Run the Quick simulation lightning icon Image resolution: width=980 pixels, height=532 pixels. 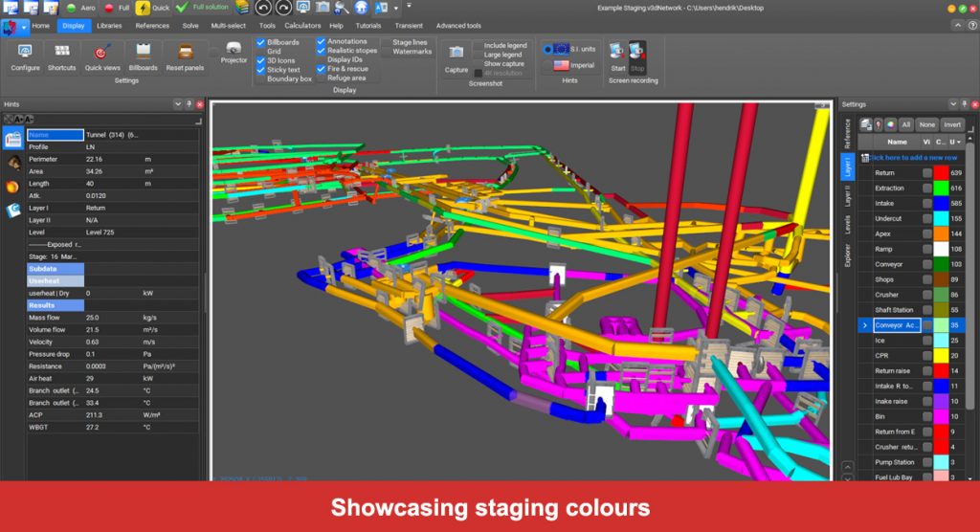click(x=142, y=8)
